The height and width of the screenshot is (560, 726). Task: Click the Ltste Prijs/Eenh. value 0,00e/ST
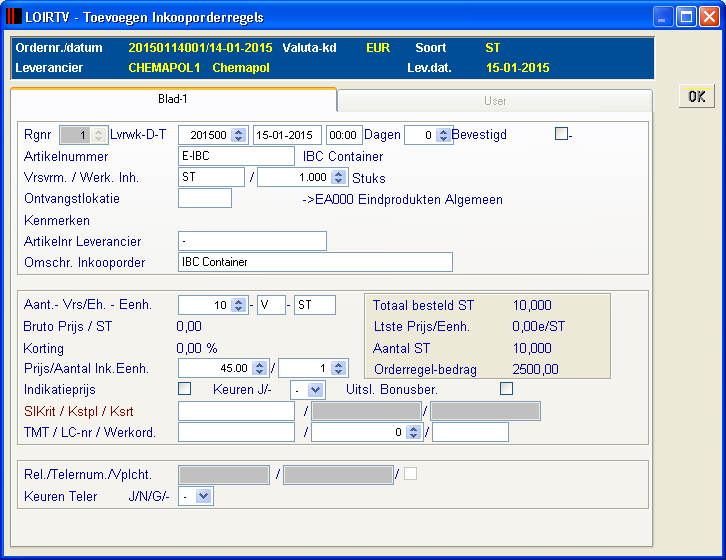pos(538,327)
